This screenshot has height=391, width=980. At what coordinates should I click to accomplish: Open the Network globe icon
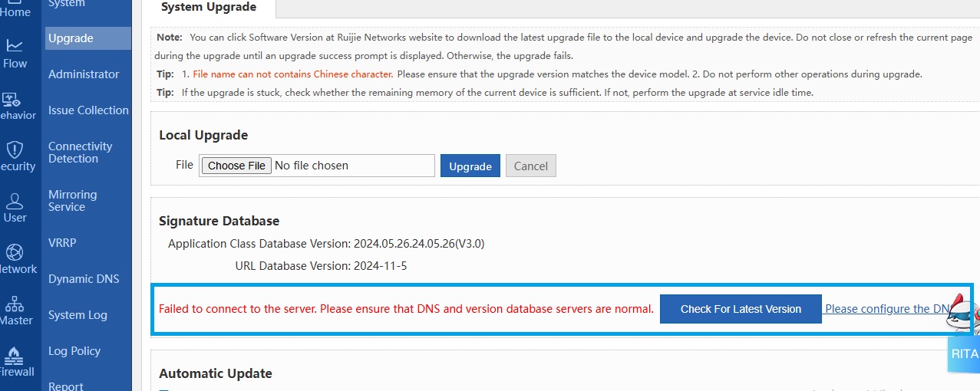[15, 252]
